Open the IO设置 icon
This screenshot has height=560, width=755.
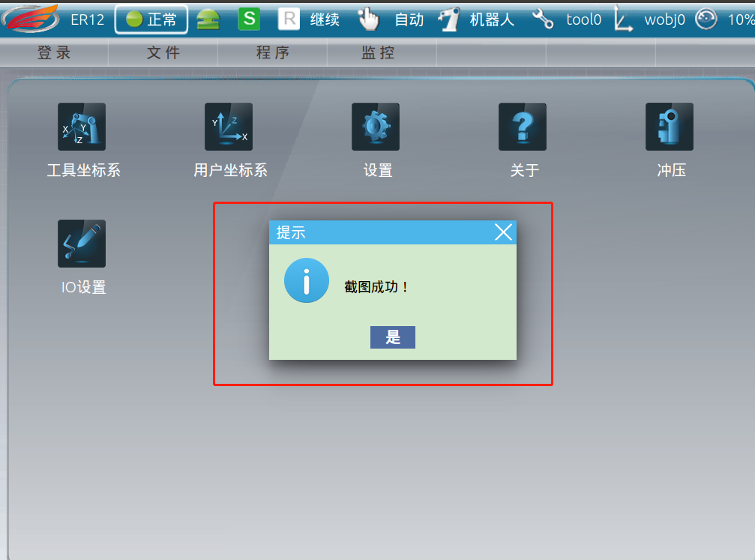point(82,244)
